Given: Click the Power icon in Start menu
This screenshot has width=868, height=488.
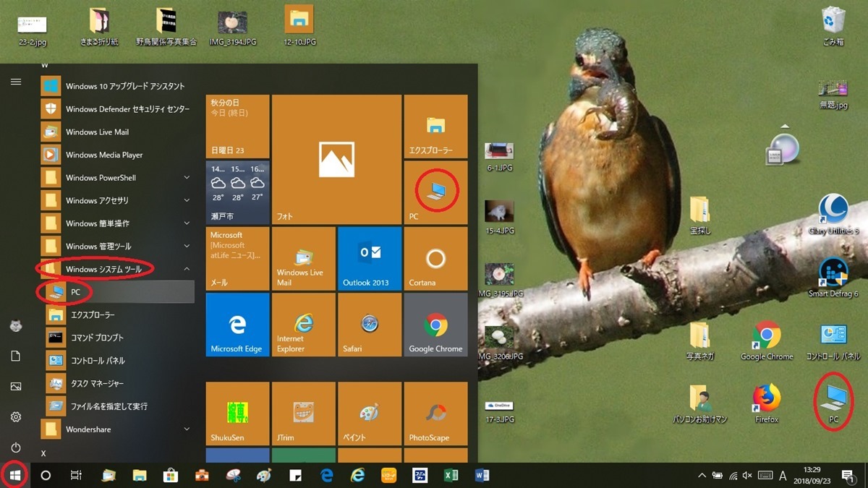Looking at the screenshot, I should pos(15,448).
